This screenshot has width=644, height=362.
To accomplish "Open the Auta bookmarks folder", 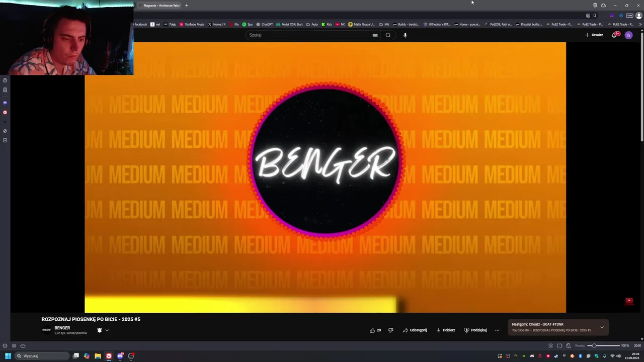I will coord(312,24).
